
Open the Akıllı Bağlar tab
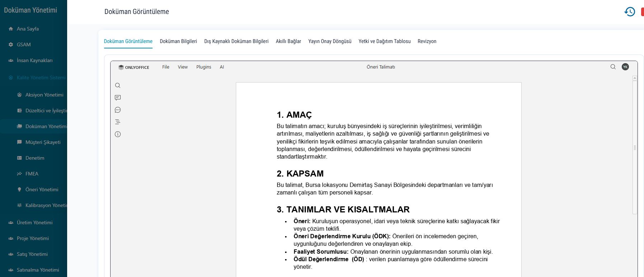click(288, 41)
